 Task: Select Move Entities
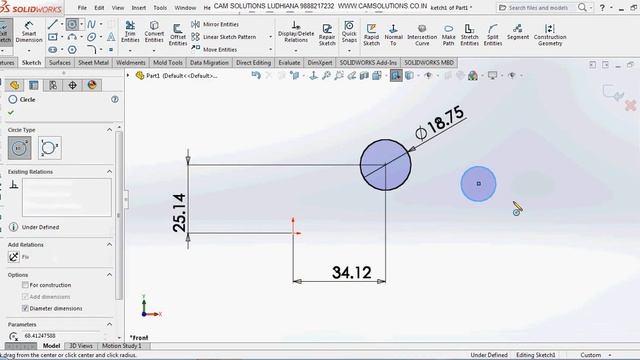click(x=214, y=49)
